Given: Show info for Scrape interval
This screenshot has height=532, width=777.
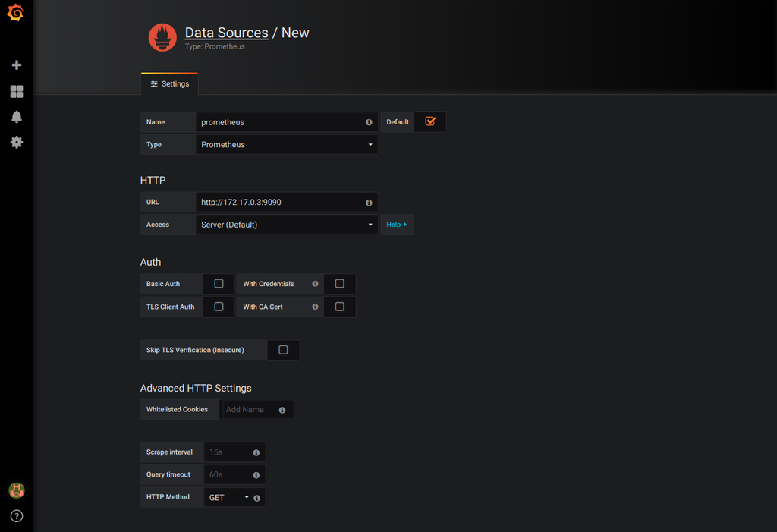Looking at the screenshot, I should click(x=256, y=452).
